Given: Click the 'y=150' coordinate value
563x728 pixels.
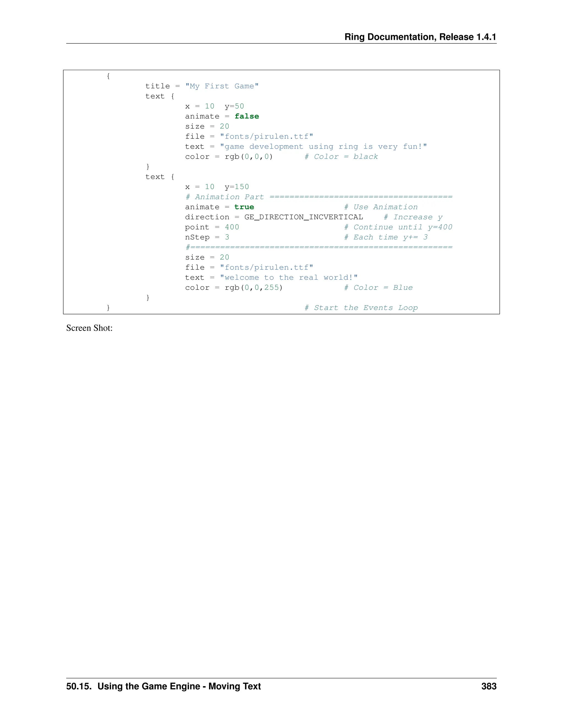Looking at the screenshot, I should click(236, 187).
